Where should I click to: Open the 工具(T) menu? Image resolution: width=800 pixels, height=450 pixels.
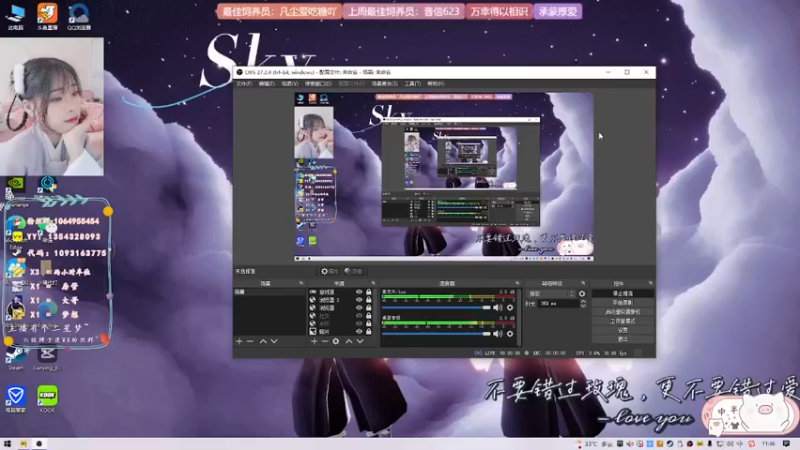click(413, 84)
